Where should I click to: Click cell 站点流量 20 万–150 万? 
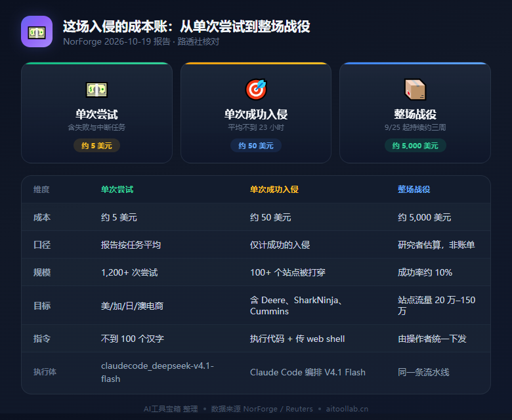point(437,306)
